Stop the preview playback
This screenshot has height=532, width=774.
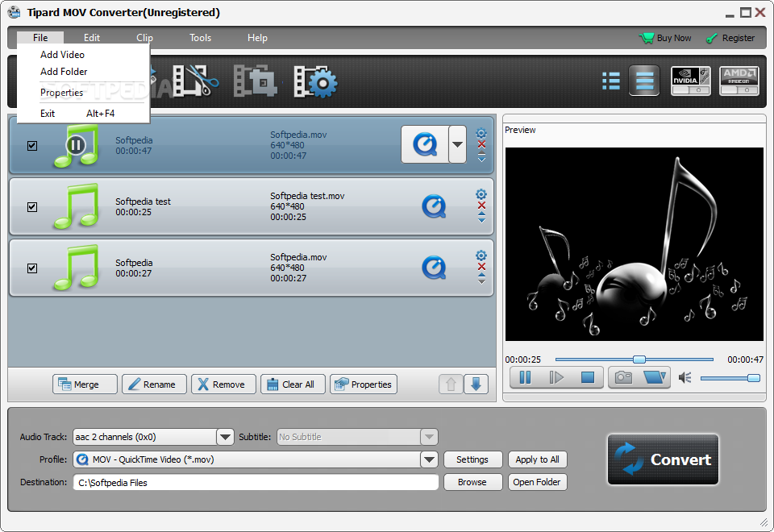(x=588, y=377)
